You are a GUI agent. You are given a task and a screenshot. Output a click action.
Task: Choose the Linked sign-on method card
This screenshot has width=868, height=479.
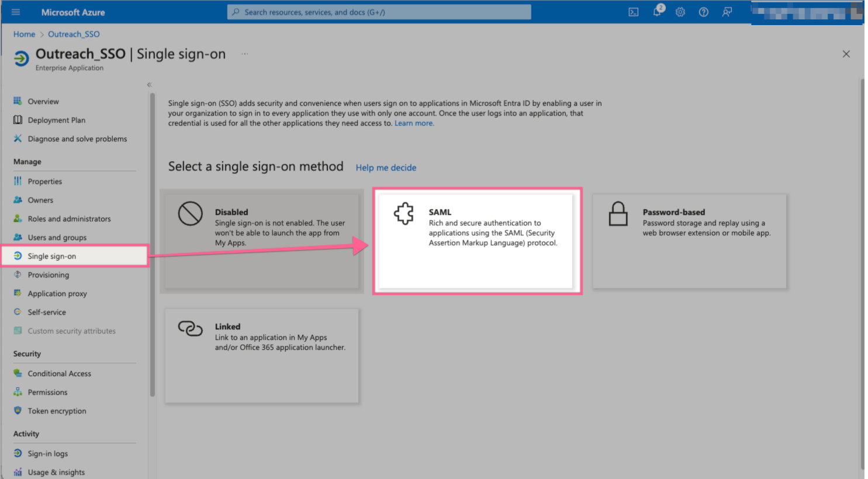click(262, 355)
